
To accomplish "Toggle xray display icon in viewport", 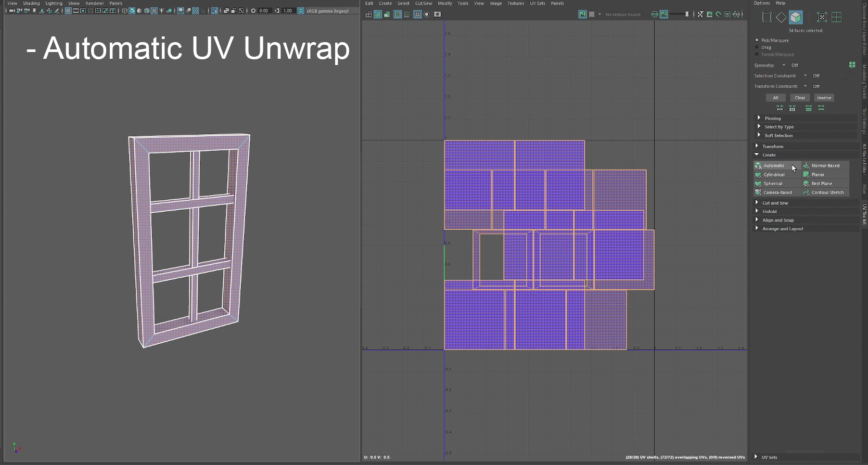I will (226, 10).
